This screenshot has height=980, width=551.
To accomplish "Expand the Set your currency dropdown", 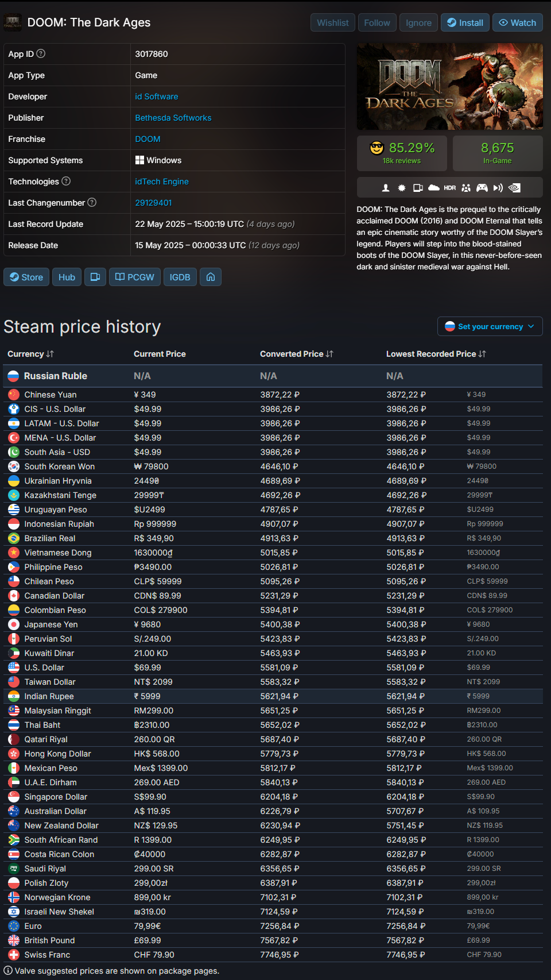I will pyautogui.click(x=490, y=326).
